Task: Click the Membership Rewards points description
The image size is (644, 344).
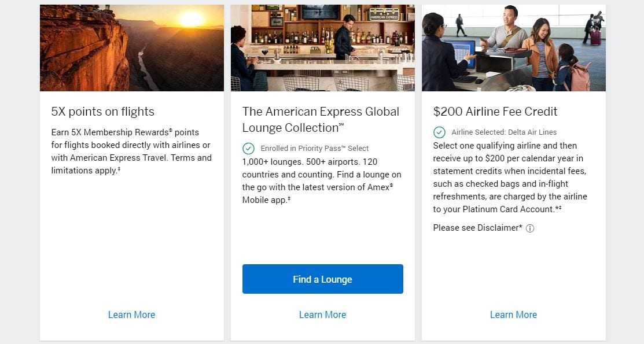Action: pos(131,151)
